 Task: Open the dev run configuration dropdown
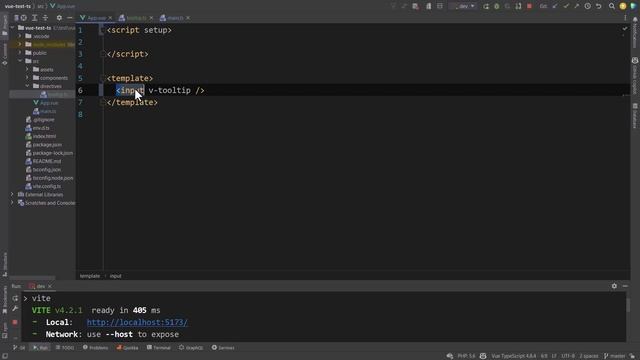click(463, 6)
